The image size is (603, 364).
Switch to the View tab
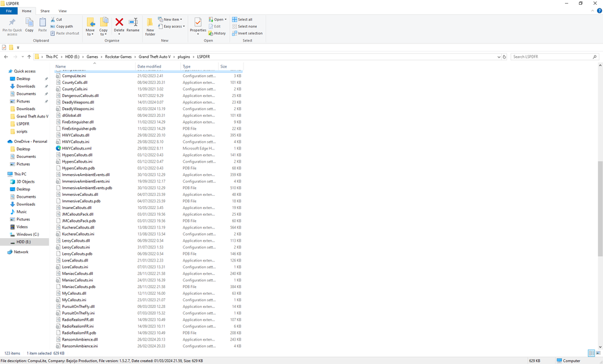pos(63,10)
